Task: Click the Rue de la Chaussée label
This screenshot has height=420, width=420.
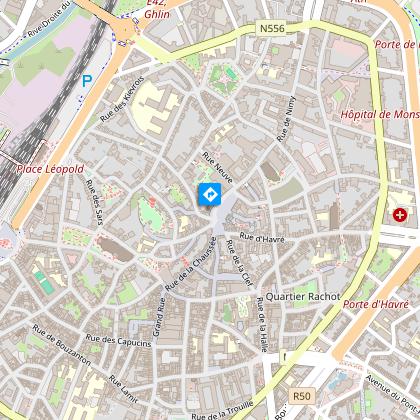Action: click(191, 264)
